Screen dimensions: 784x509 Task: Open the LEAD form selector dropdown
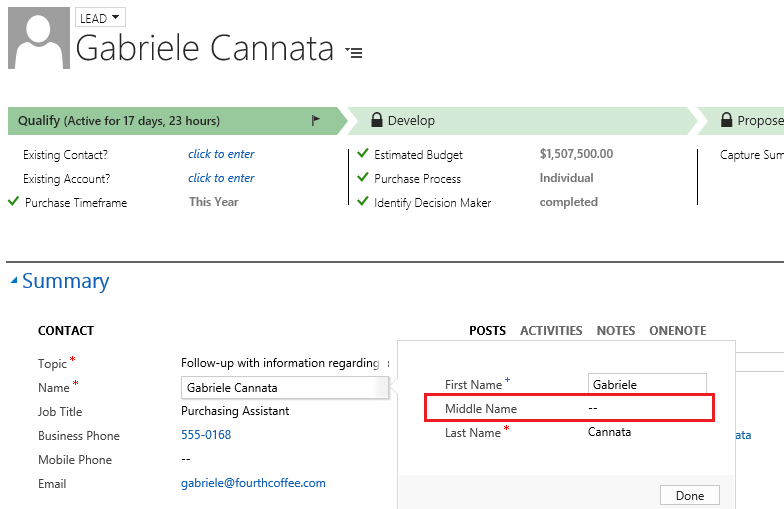[100, 18]
